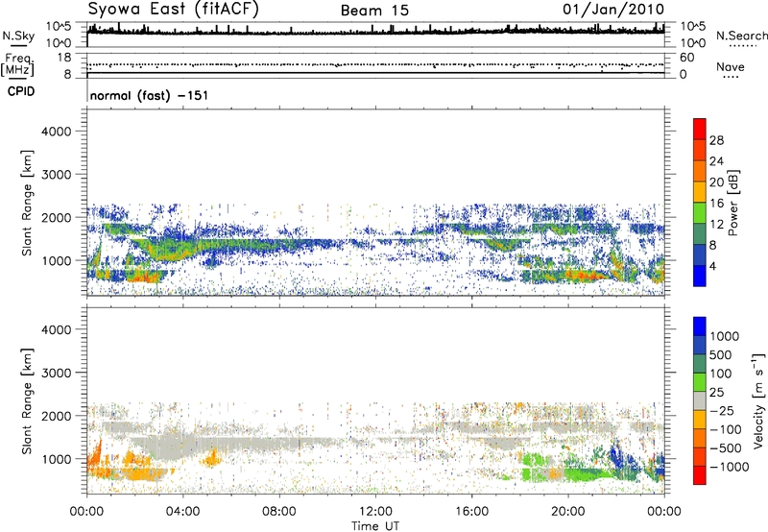This screenshot has height=532, width=768.
Task: Click the 'CPID' label
Action: (21, 91)
